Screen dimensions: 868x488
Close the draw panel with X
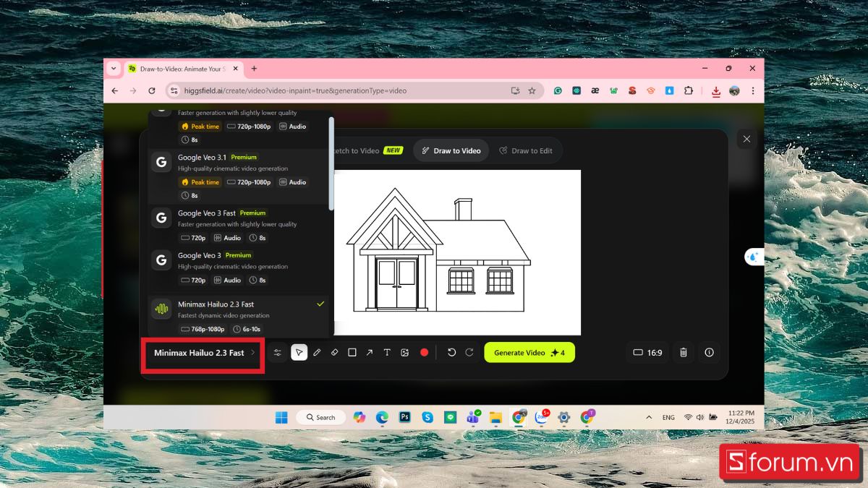[x=746, y=139]
